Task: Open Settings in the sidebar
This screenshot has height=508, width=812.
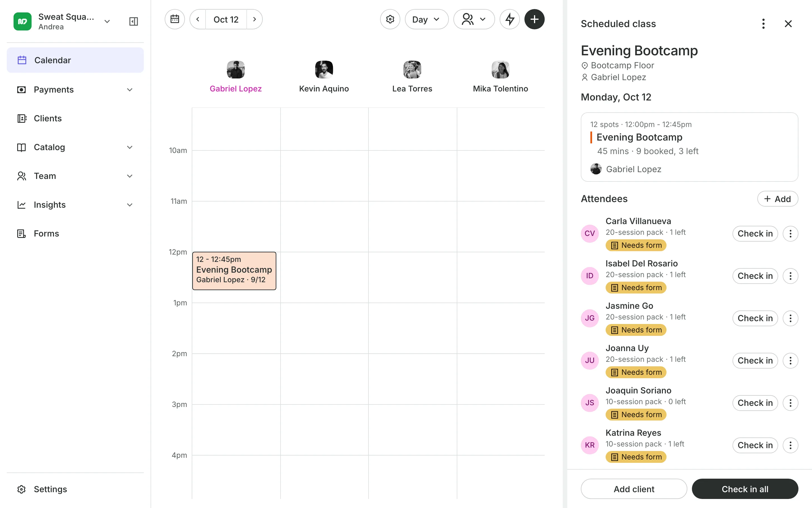Action: pos(75,489)
